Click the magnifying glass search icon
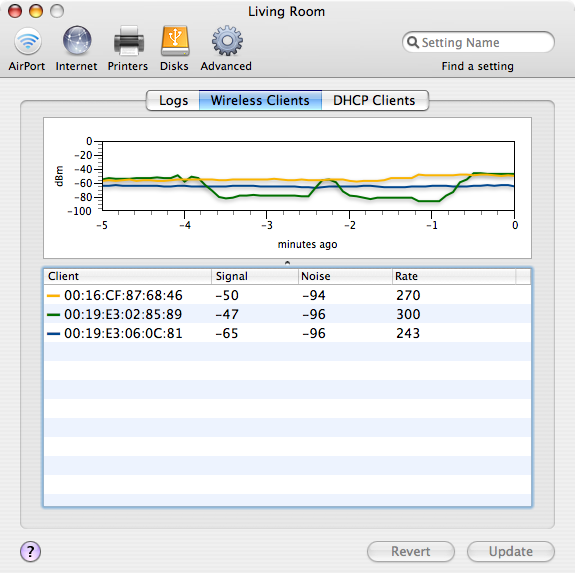Image resolution: width=575 pixels, height=573 pixels. [413, 42]
